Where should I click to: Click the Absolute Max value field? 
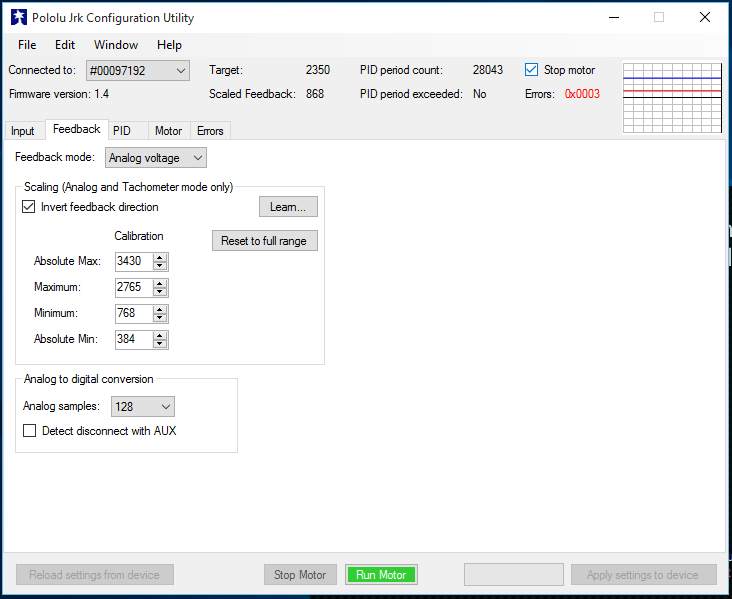[134, 261]
